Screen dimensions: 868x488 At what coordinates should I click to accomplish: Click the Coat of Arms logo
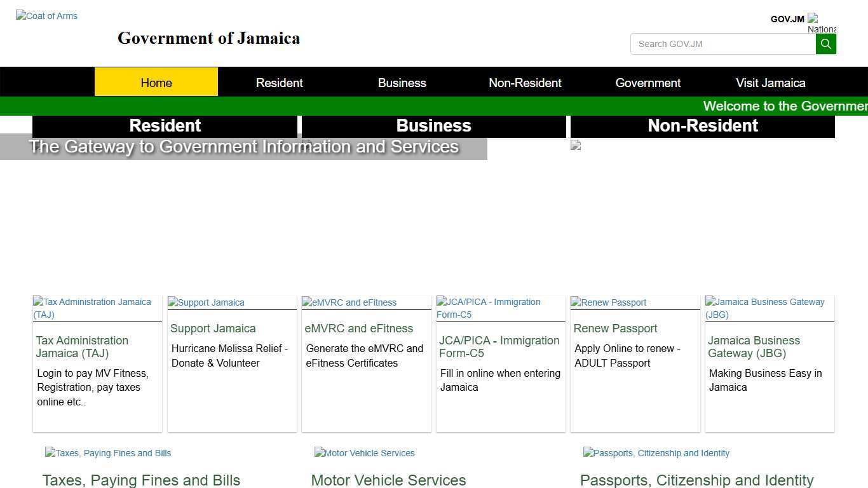pos(46,16)
